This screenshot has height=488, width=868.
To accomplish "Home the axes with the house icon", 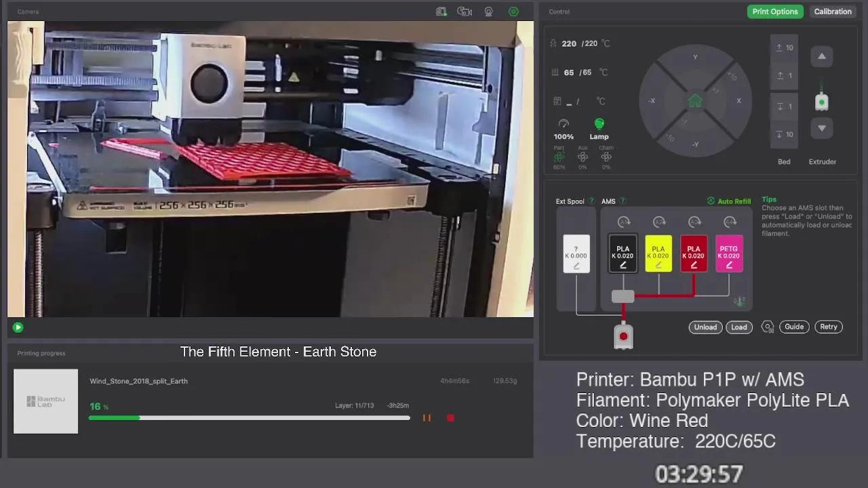I will click(695, 101).
